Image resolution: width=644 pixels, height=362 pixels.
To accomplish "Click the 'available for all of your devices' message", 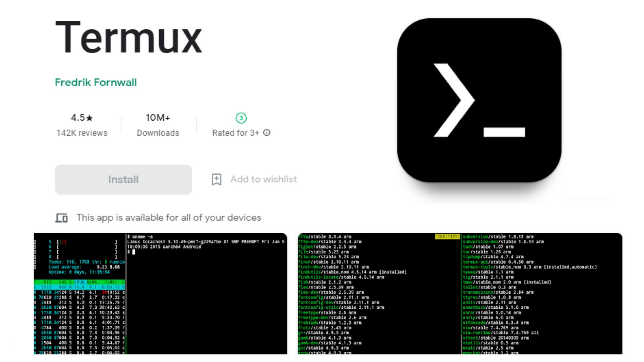I will (x=169, y=218).
